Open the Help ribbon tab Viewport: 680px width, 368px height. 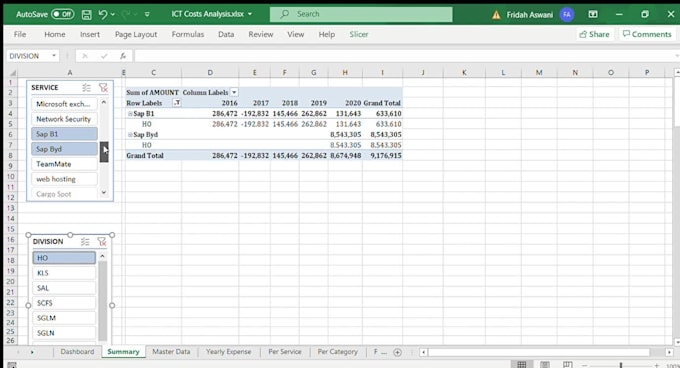pos(327,34)
